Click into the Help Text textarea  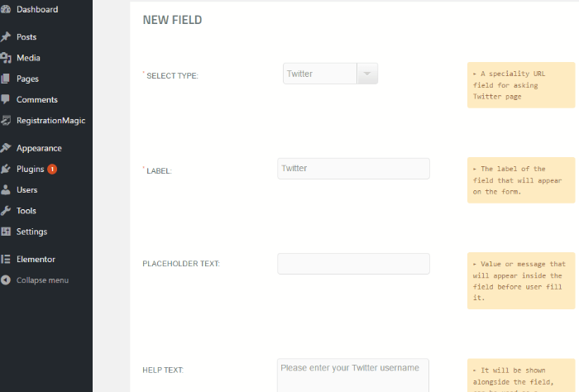(x=353, y=375)
